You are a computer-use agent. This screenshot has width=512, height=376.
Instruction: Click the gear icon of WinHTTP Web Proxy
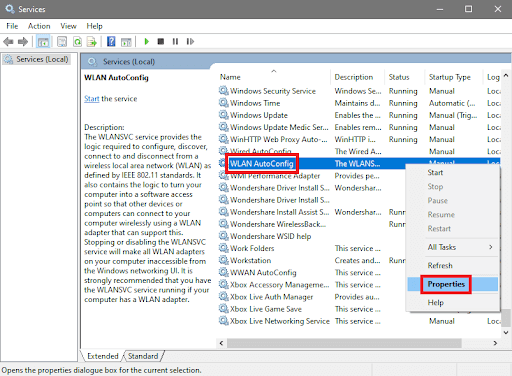223,139
